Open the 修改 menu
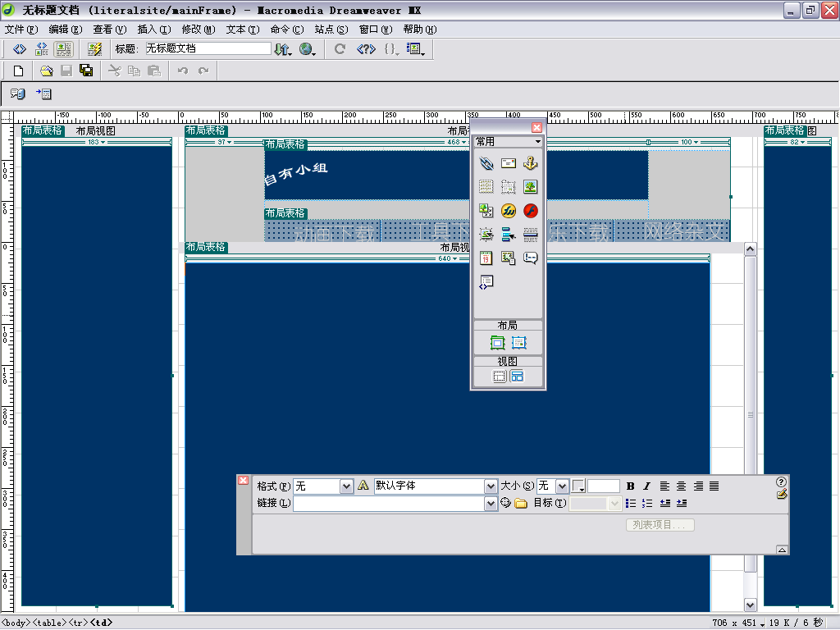This screenshot has height=630, width=840. click(198, 30)
